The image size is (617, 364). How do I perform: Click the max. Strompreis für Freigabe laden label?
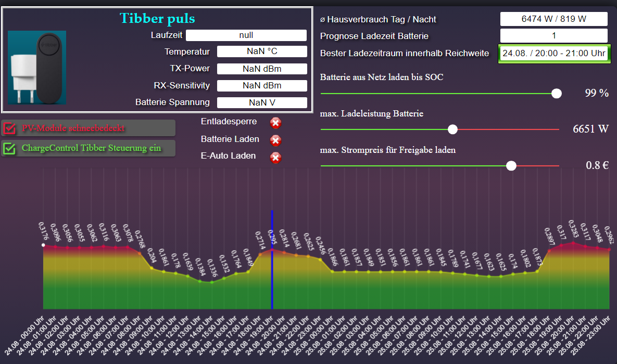pyautogui.click(x=388, y=150)
